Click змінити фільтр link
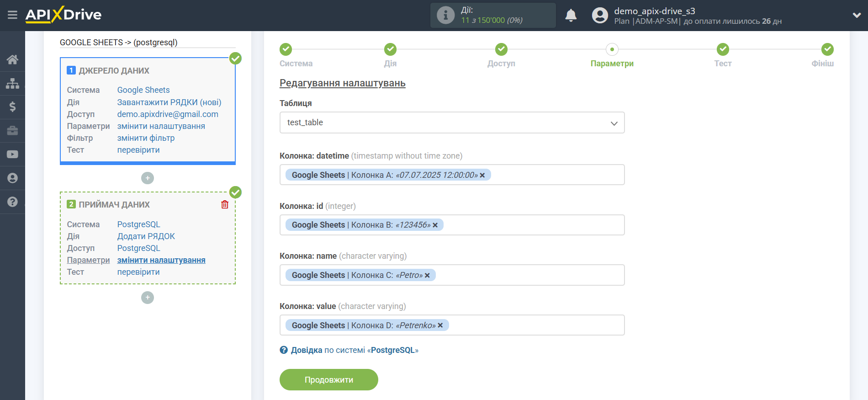This screenshot has width=868, height=400. click(x=146, y=138)
